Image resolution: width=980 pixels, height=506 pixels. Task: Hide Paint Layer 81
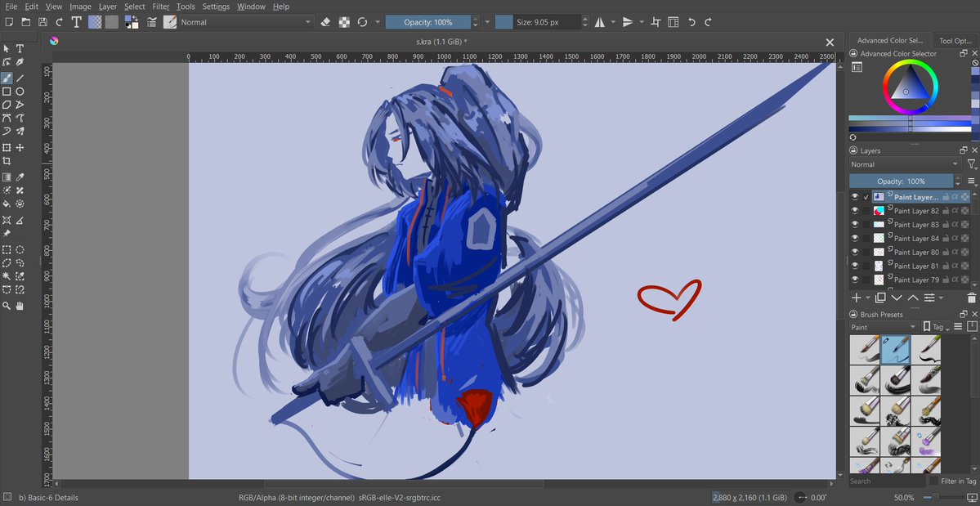point(855,266)
